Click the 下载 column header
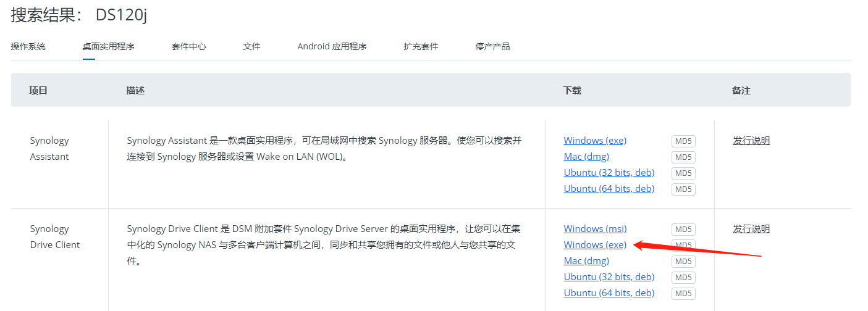The width and height of the screenshot is (868, 311). [x=572, y=91]
